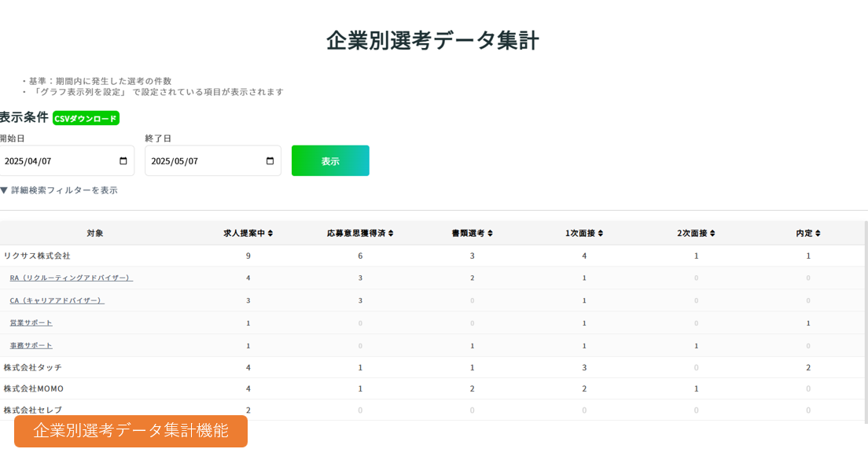Screen dimensions: 868x449
Task: Expand 詳細検索フィルターを表示 section
Action: [x=59, y=190]
